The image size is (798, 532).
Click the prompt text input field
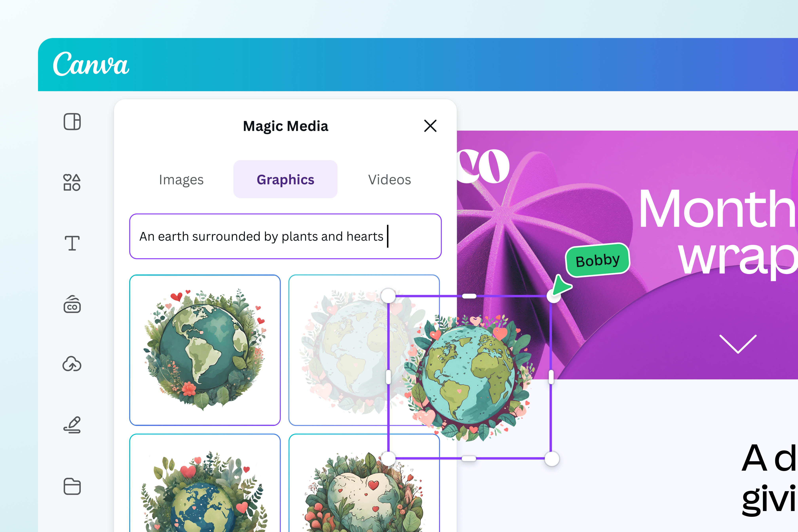pyautogui.click(x=285, y=237)
